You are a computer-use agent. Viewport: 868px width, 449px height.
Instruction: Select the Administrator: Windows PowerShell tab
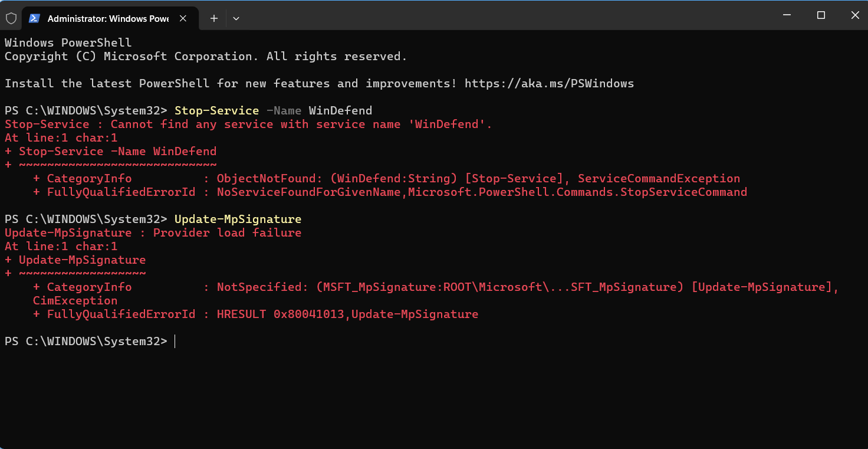pos(109,18)
